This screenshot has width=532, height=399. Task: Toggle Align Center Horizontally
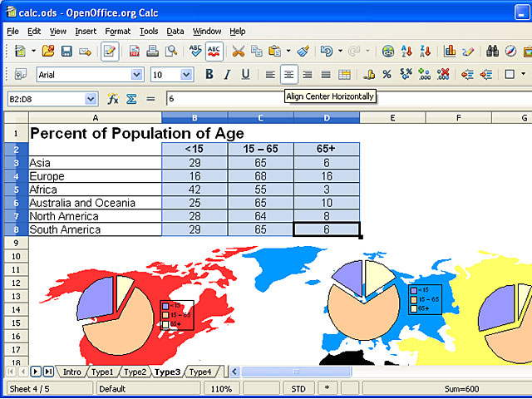tap(288, 75)
